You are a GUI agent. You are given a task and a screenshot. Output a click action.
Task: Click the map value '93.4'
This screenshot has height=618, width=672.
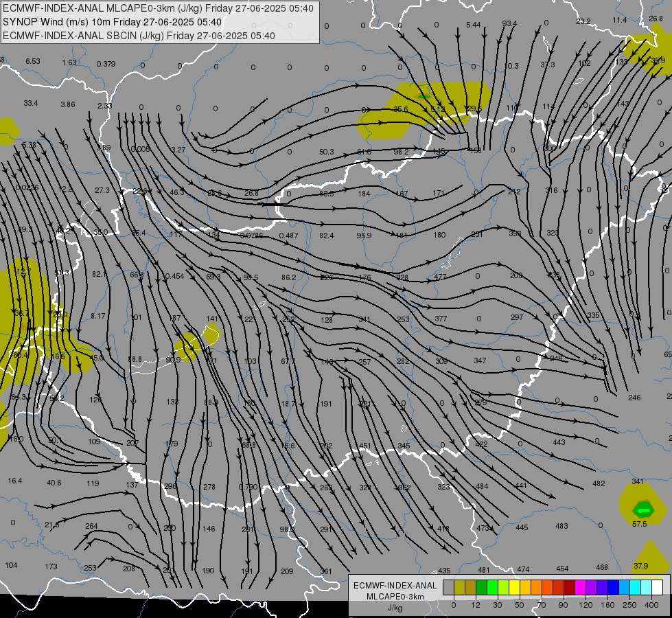509,23
